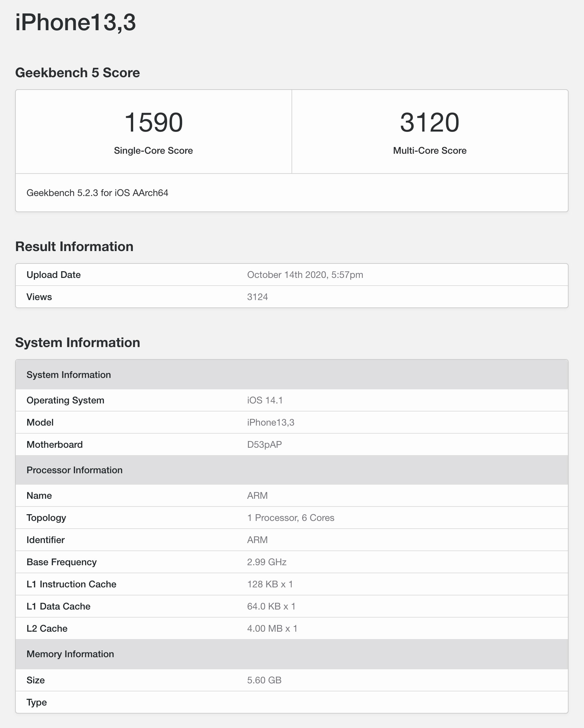Click the Single-Core Score label
The image size is (584, 728).
[x=154, y=151]
